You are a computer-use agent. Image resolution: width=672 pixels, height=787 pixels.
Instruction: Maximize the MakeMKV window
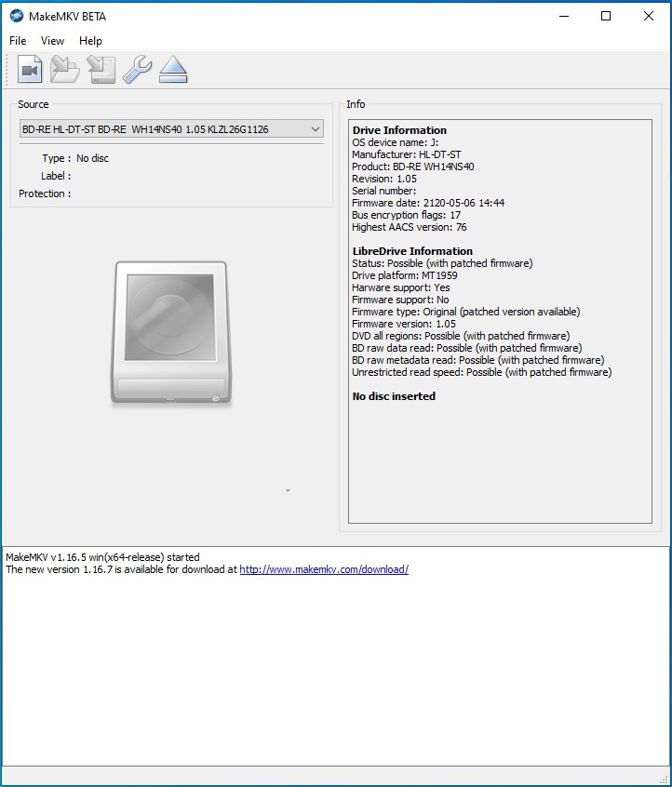click(x=606, y=16)
